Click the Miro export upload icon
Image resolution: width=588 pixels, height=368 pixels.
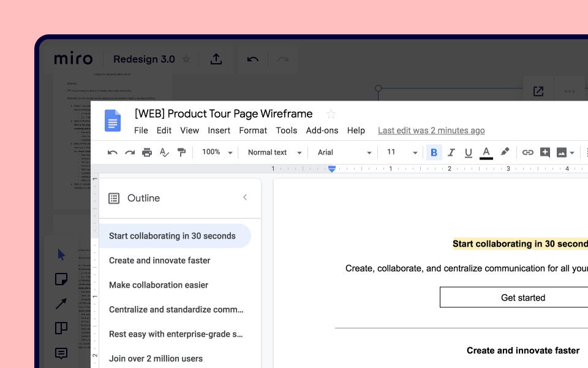[x=216, y=59]
